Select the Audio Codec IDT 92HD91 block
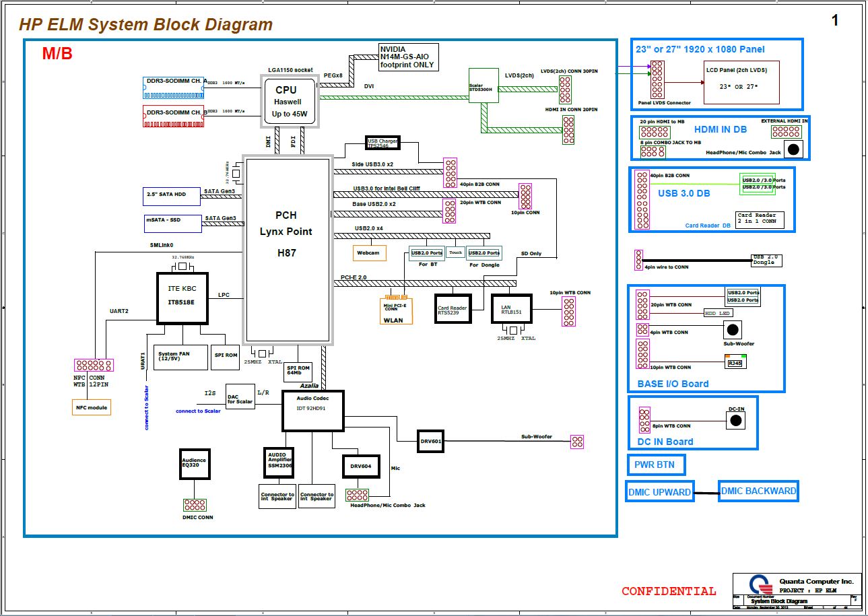 [312, 411]
